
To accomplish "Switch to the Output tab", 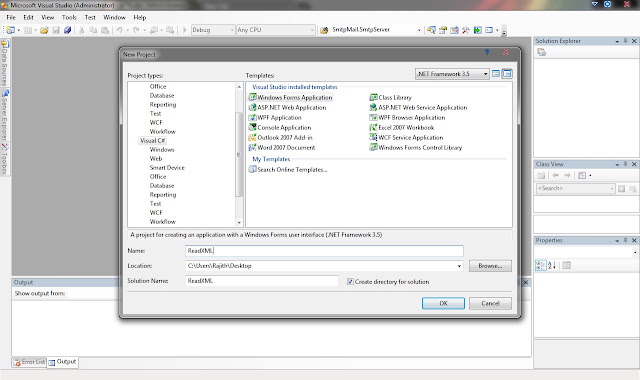I will pos(62,362).
